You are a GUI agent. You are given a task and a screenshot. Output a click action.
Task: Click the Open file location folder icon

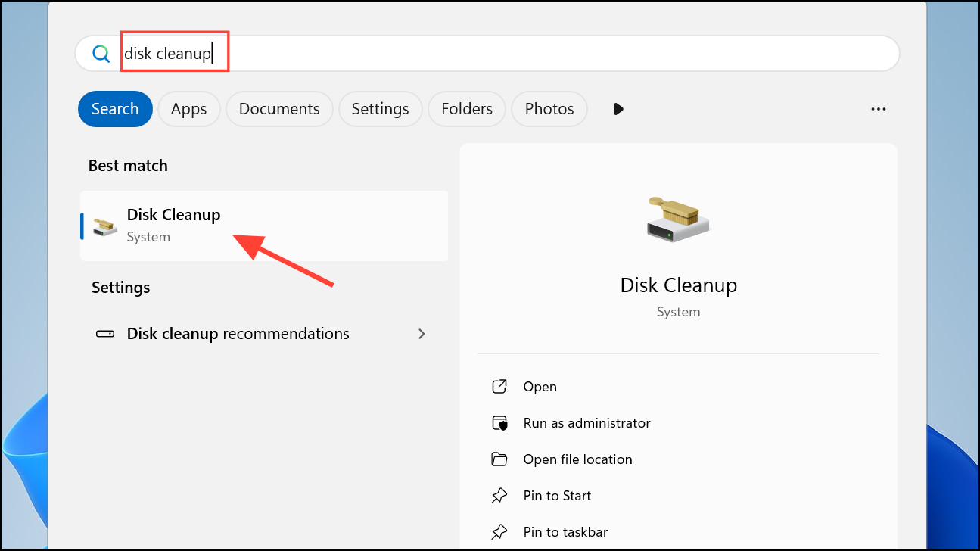[499, 459]
